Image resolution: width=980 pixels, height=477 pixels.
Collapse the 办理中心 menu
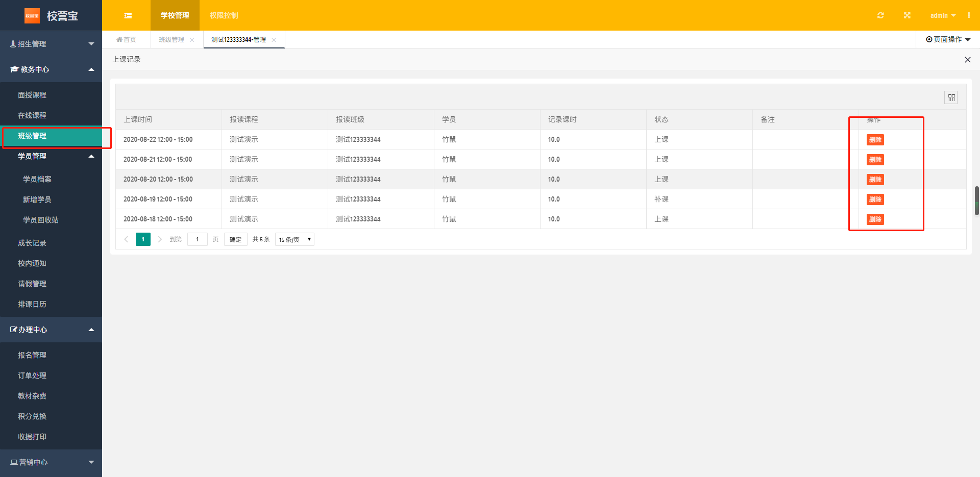point(51,330)
